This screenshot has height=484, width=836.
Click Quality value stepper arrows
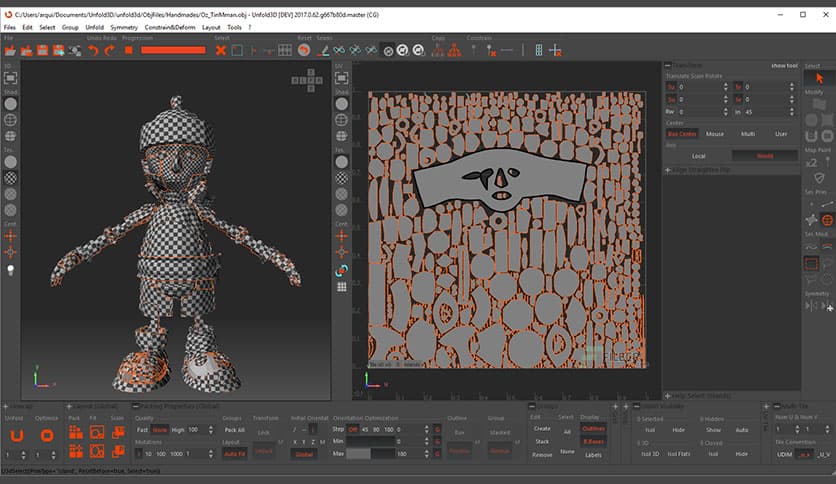(211, 430)
